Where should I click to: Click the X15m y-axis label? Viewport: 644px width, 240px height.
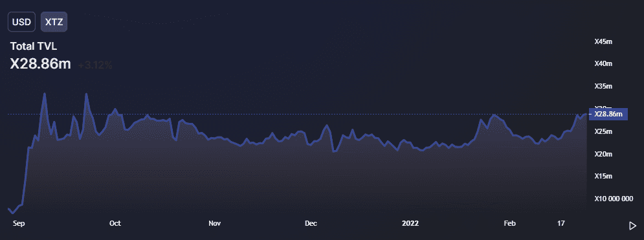tap(604, 177)
